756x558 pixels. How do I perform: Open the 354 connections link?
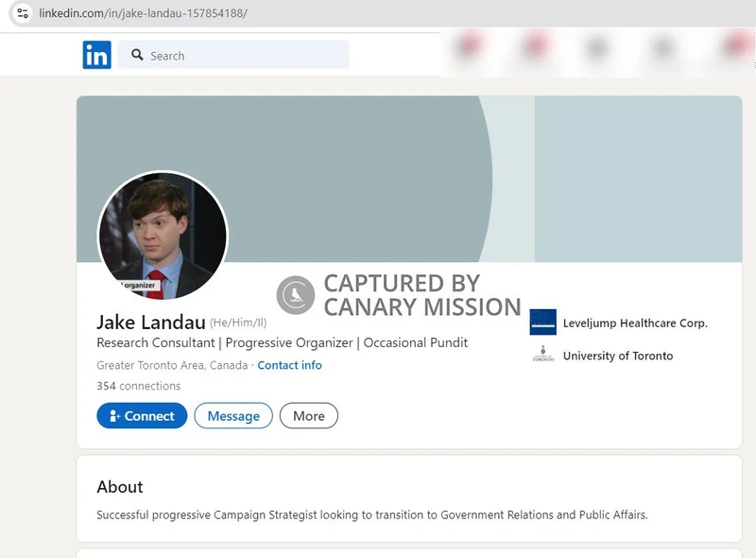tap(138, 386)
